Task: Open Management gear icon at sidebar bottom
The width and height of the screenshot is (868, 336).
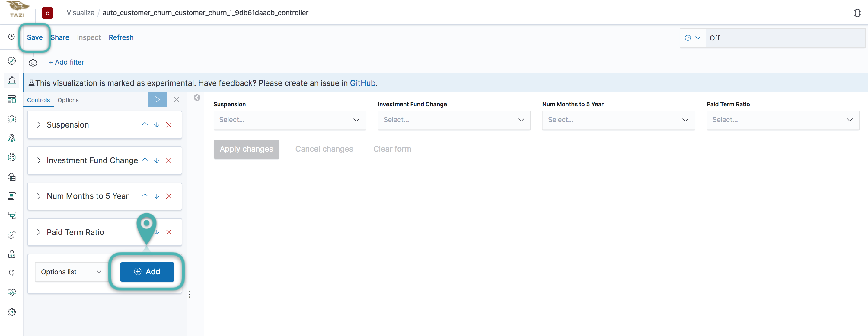Action: click(11, 312)
